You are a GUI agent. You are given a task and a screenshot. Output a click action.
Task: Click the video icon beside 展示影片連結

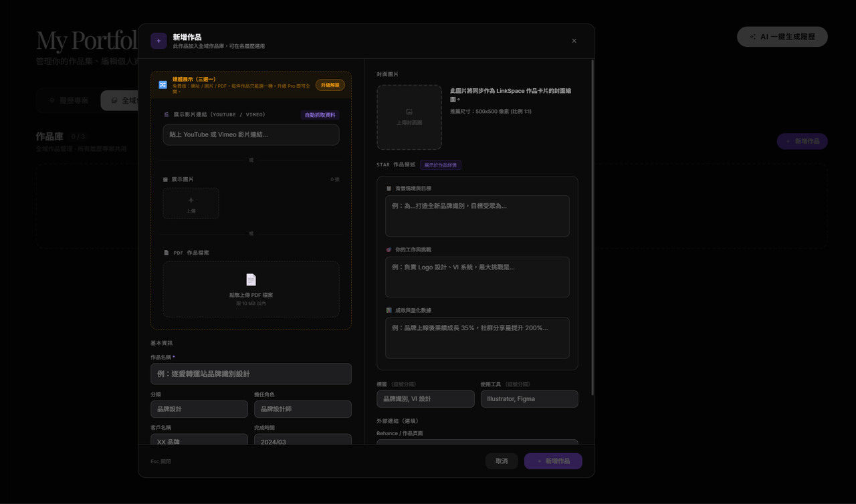pyautogui.click(x=167, y=115)
